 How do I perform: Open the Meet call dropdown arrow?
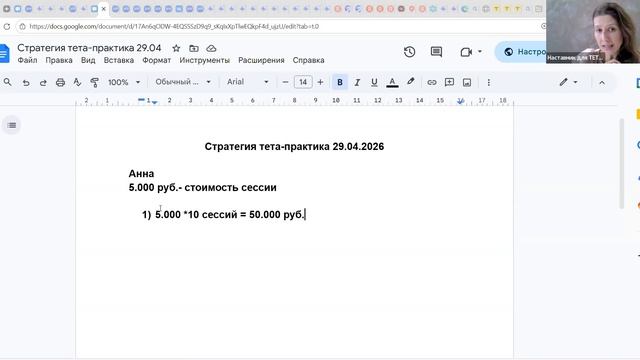click(480, 52)
